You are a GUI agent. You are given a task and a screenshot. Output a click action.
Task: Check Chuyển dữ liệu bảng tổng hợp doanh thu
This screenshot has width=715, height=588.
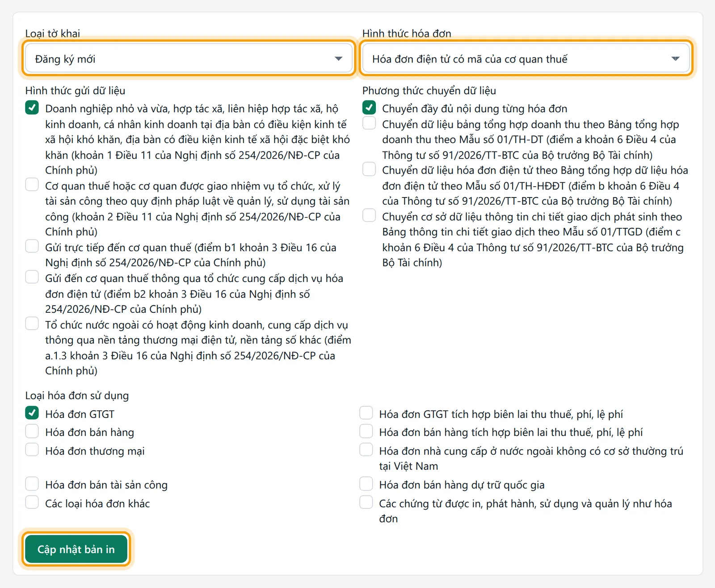coord(369,123)
